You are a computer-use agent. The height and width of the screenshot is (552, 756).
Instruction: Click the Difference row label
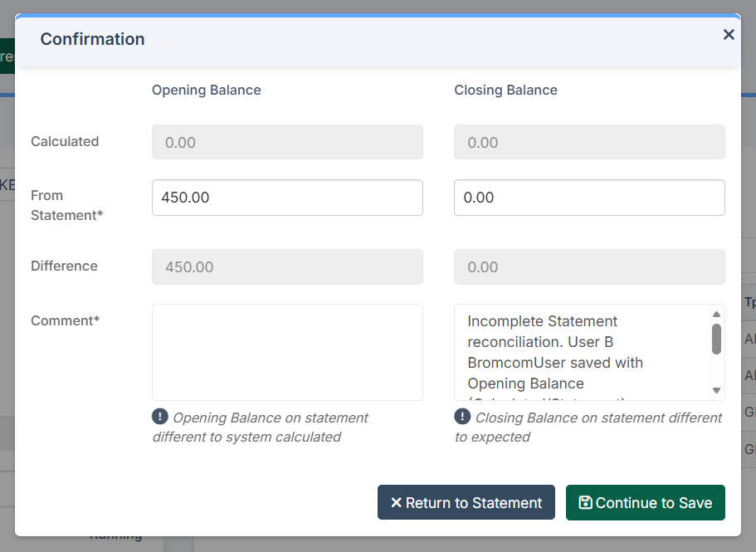click(x=64, y=266)
